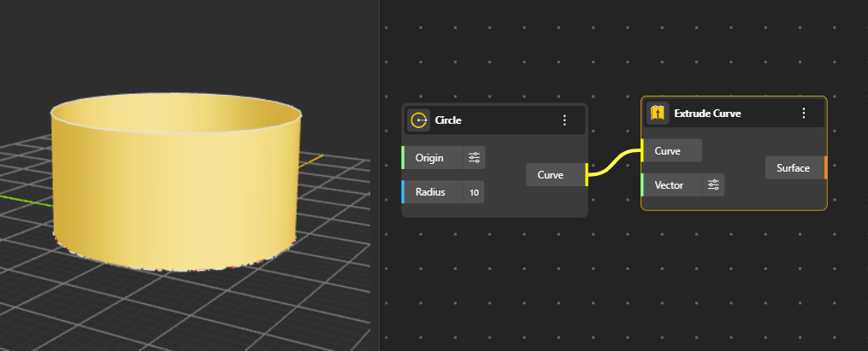Screen dimensions: 868x351
Task: Open the Origin settings sliders icon
Action: [x=474, y=157]
